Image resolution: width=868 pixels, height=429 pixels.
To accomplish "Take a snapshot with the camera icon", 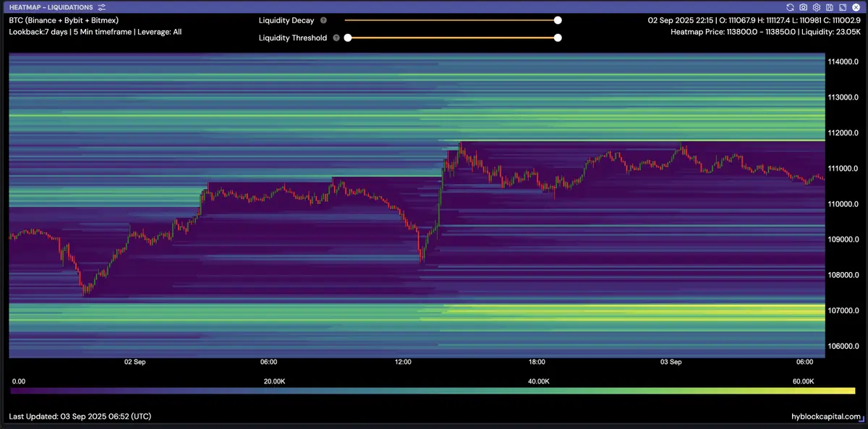I will [803, 7].
